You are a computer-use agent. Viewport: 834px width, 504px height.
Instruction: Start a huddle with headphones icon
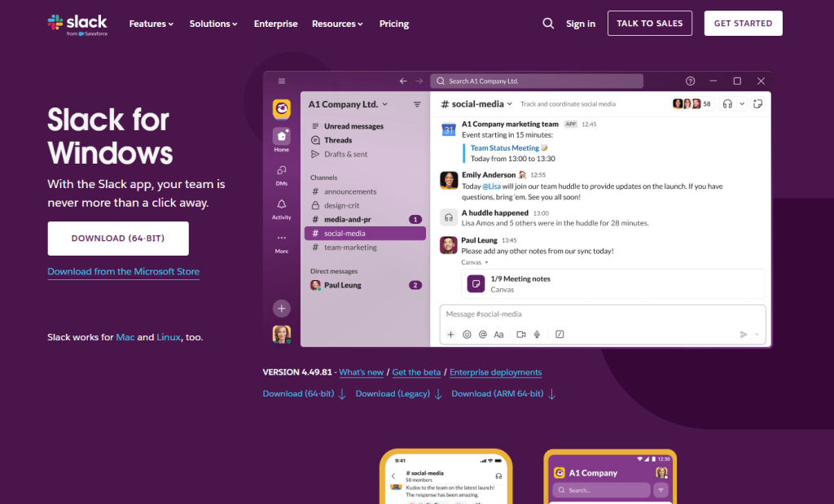point(727,104)
